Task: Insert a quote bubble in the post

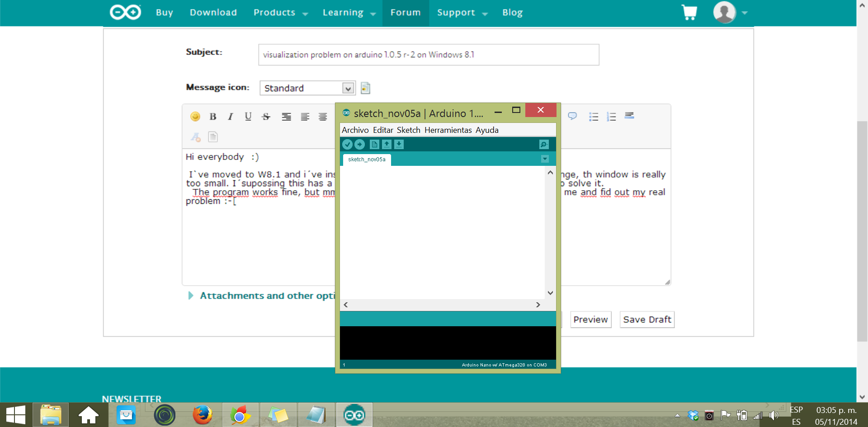Action: [x=572, y=116]
